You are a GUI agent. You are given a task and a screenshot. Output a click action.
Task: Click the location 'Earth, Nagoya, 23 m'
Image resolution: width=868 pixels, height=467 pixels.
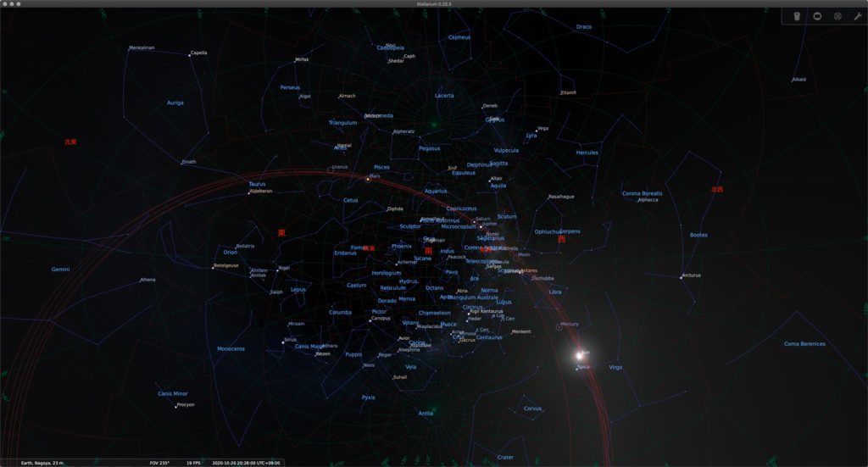click(42, 463)
